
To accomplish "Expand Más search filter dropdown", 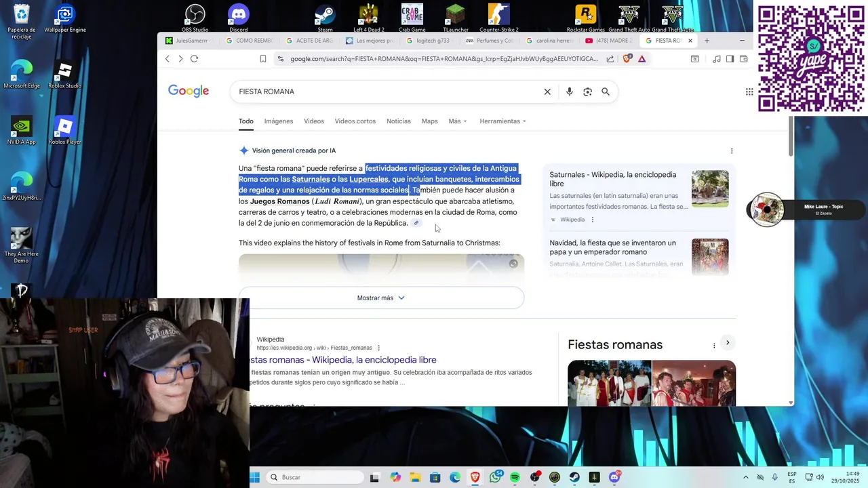I will (458, 121).
